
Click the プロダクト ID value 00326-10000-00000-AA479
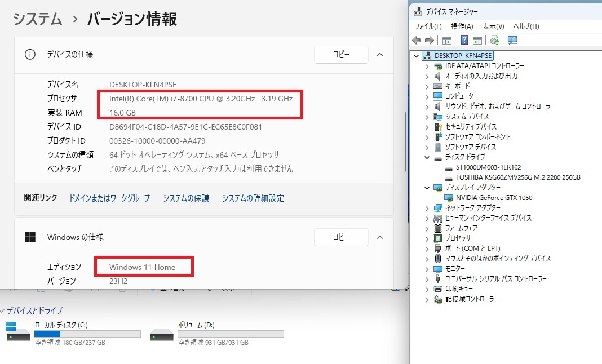click(157, 141)
